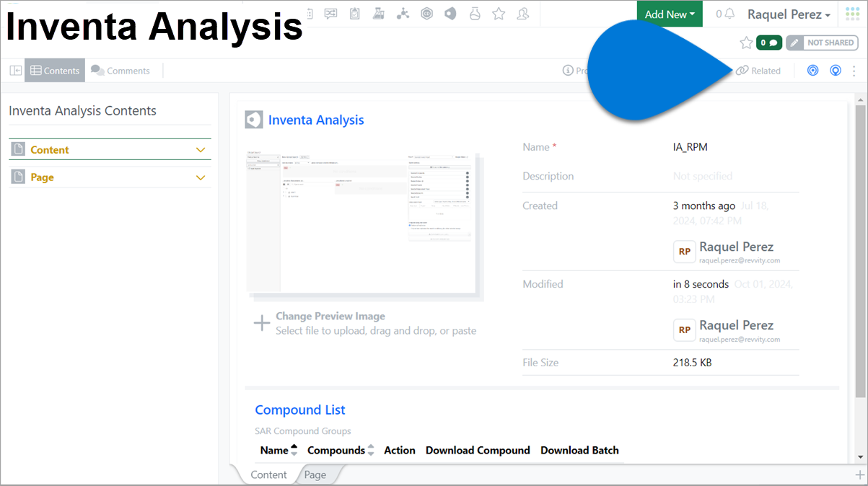Click the Inventa Analysis entity icon
This screenshot has height=486, width=868.
pyautogui.click(x=253, y=120)
